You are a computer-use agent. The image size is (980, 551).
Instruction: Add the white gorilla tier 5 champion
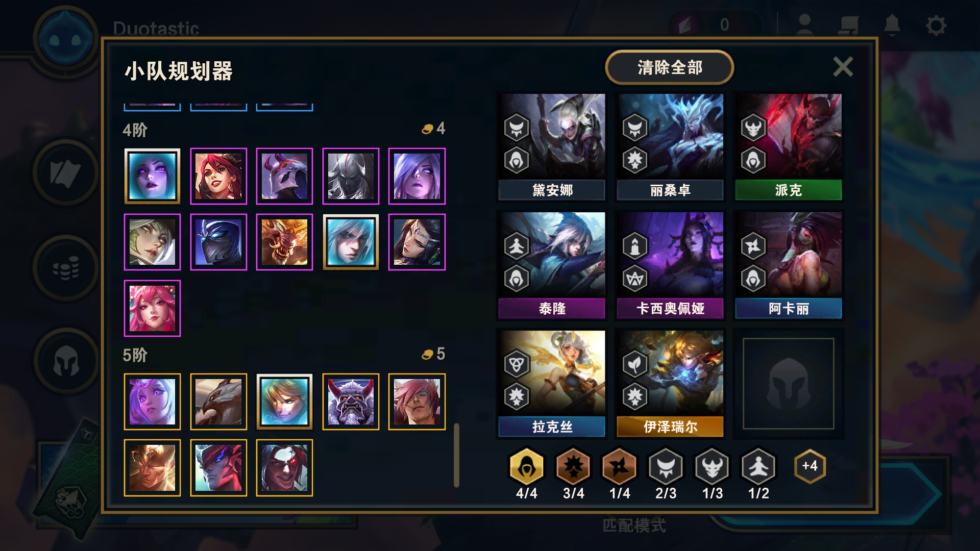pos(351,402)
